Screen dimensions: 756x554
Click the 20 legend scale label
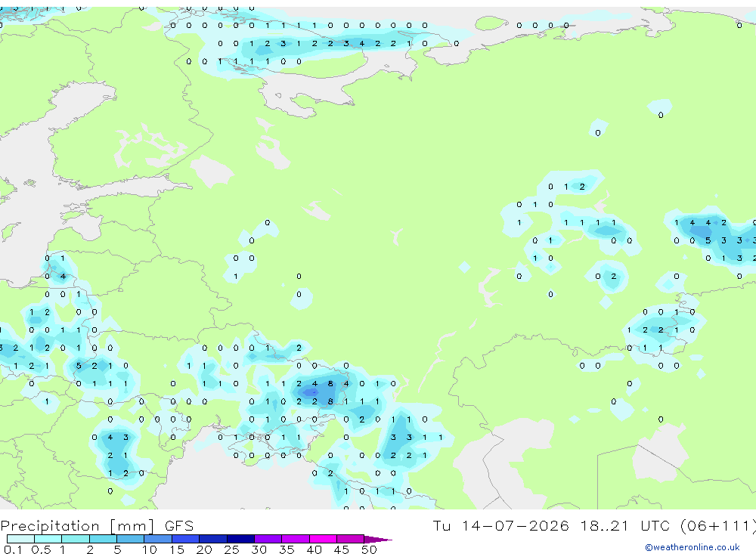(x=204, y=549)
